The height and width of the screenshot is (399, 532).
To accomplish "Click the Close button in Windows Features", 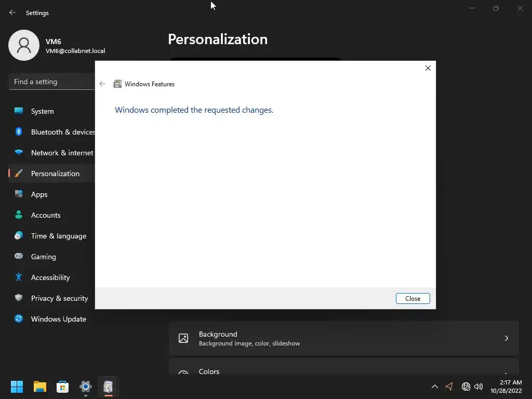I will (x=413, y=299).
